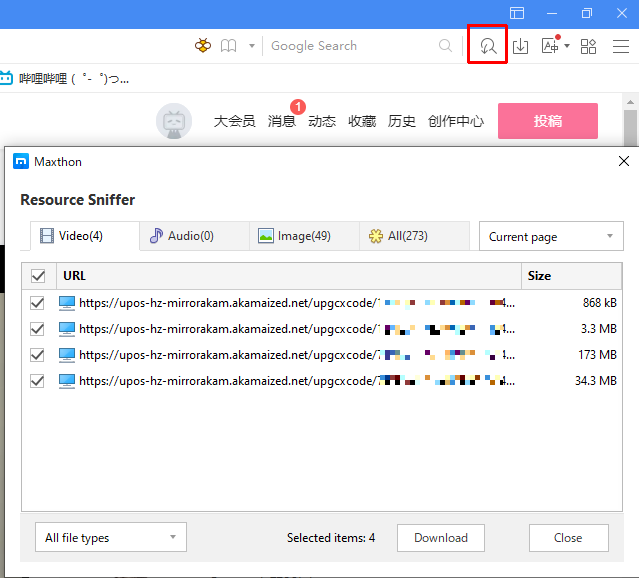Select URL text of the 34.3 MB row

[297, 381]
